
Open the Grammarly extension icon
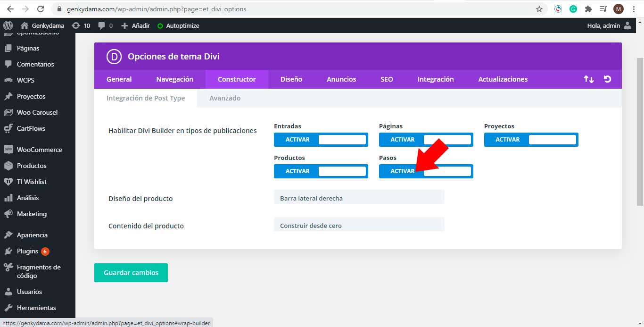(573, 9)
